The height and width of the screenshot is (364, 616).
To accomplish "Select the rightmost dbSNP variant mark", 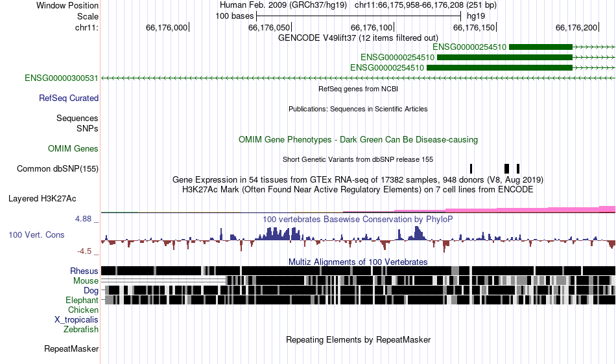I will pos(518,168).
